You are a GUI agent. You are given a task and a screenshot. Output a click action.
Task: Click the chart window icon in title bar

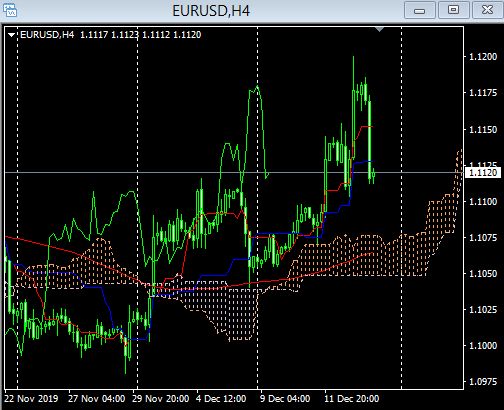[x=10, y=10]
